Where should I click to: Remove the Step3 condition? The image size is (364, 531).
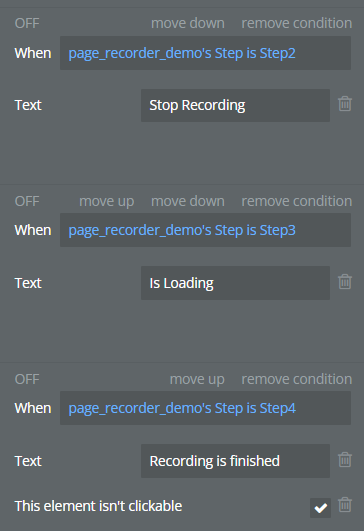pyautogui.click(x=297, y=201)
